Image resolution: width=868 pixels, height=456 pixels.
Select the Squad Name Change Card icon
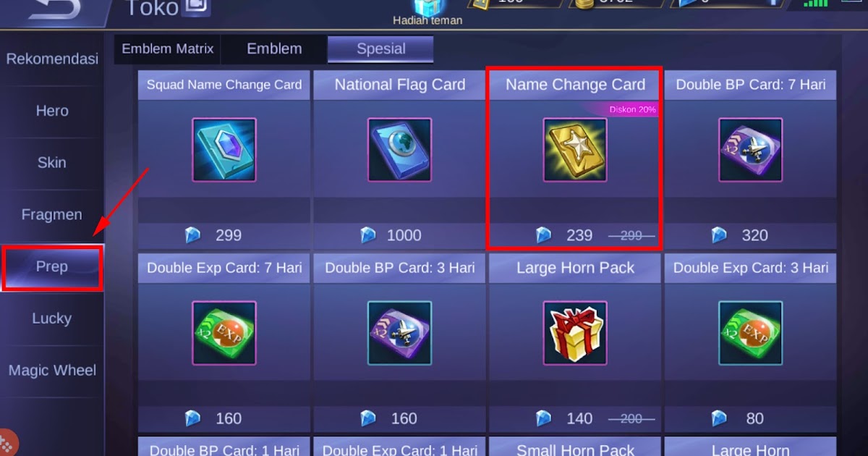pyautogui.click(x=224, y=150)
